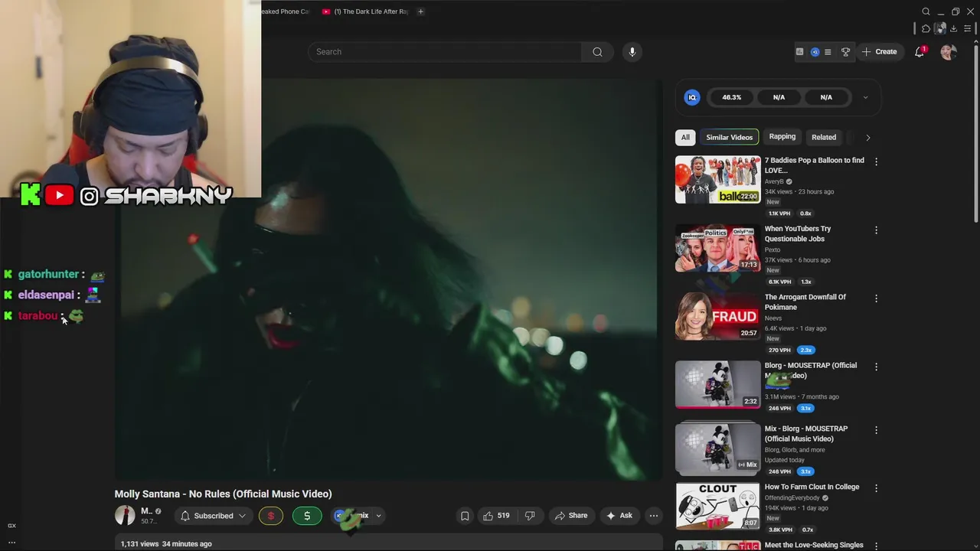Open options menu for 7 Baddies video

[876, 161]
